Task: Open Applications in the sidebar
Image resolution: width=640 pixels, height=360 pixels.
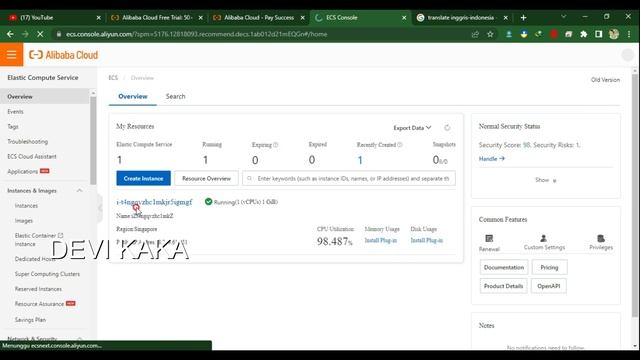Action: click(x=22, y=171)
